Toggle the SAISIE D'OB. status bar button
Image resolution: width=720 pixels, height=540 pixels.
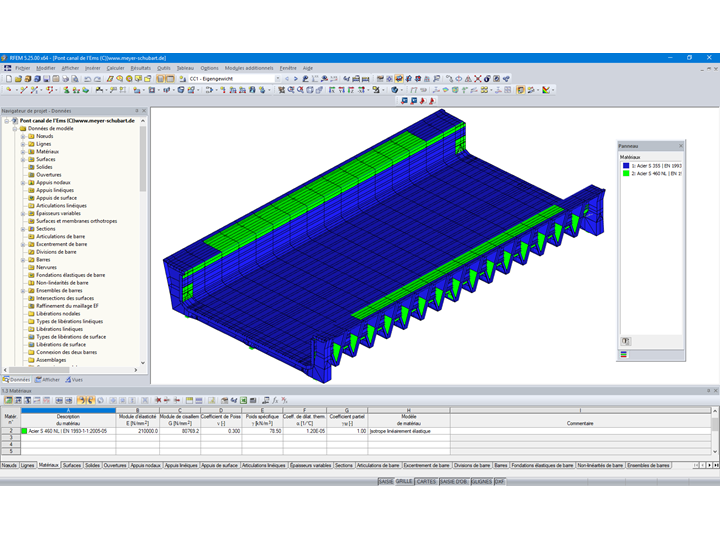click(454, 481)
